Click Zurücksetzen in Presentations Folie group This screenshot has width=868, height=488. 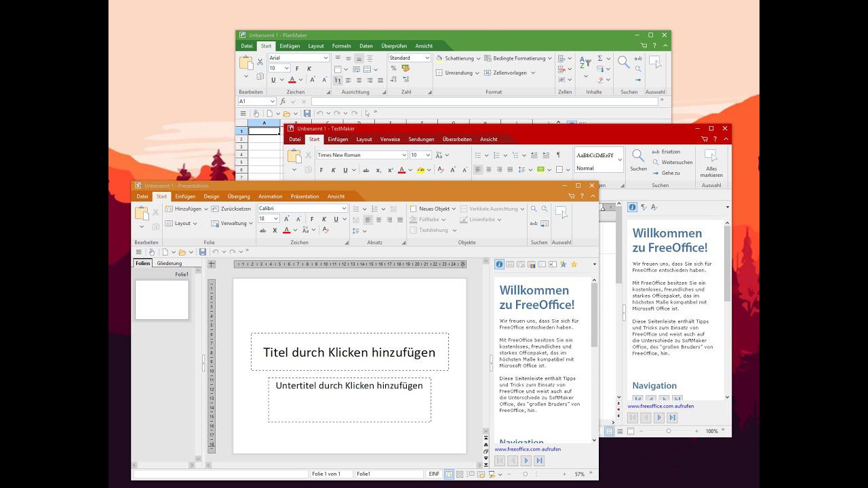click(x=231, y=209)
